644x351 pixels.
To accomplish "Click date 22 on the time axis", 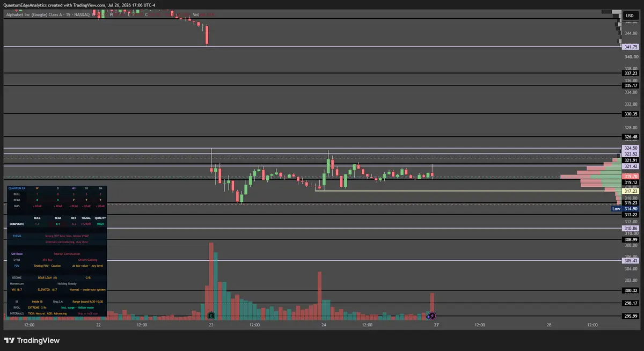I will pyautogui.click(x=98, y=325).
